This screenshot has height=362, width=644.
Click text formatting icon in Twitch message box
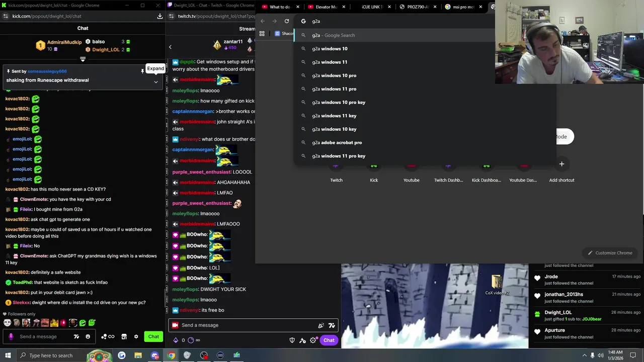click(332, 325)
